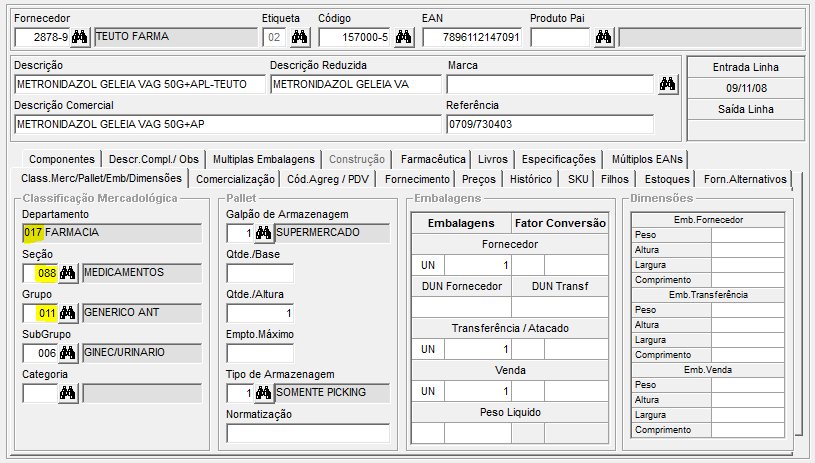Open Galpão de Armazenagem binoculars lookup

pos(264,233)
